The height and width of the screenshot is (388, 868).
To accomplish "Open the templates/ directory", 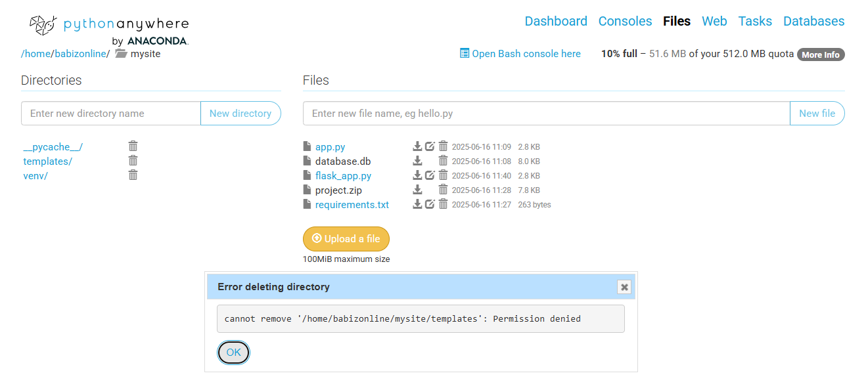I will coord(47,162).
